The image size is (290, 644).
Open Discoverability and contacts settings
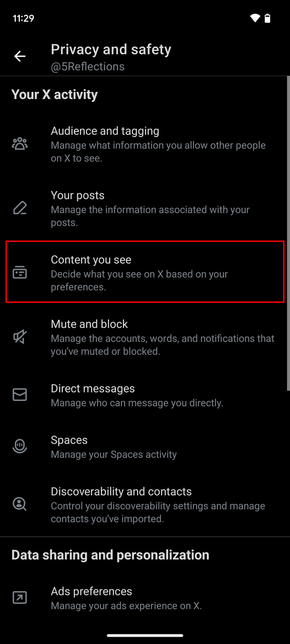click(x=158, y=504)
